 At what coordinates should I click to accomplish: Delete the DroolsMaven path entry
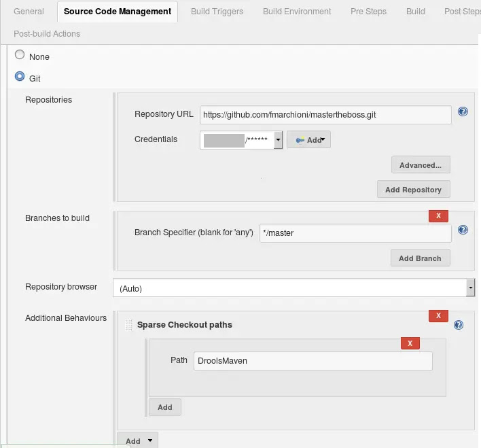pos(410,343)
